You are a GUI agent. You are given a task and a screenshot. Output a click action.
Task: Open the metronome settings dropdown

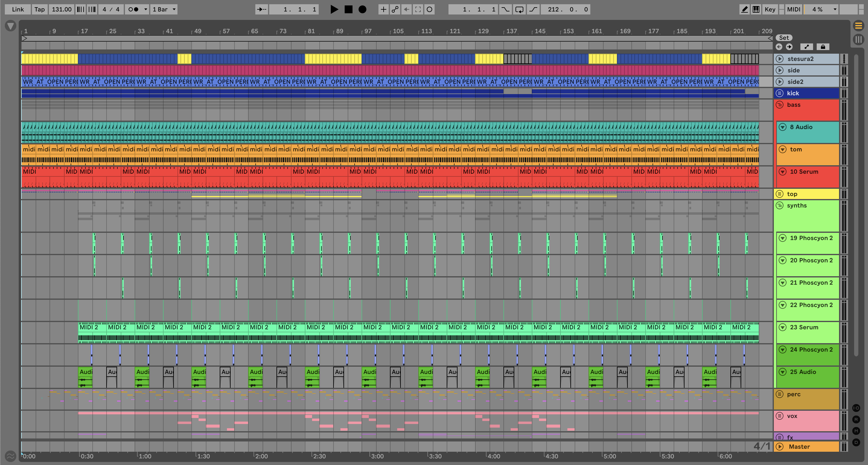[x=145, y=9]
